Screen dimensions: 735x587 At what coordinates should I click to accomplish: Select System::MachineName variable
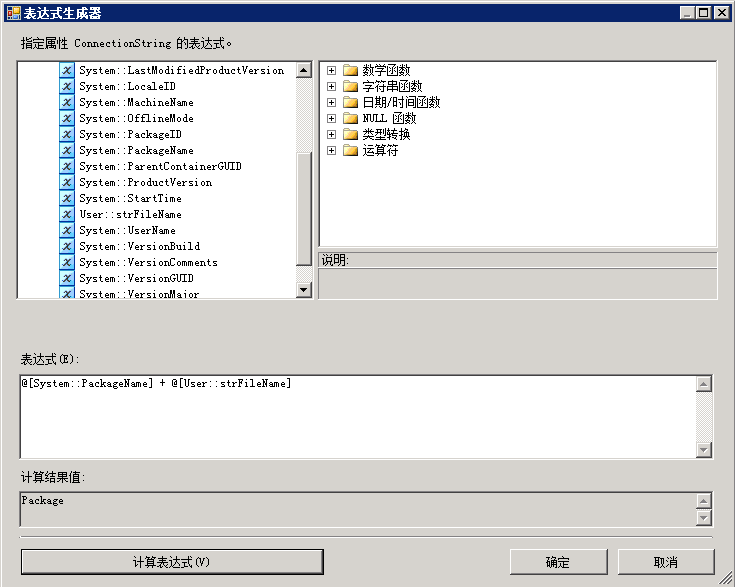coord(136,102)
